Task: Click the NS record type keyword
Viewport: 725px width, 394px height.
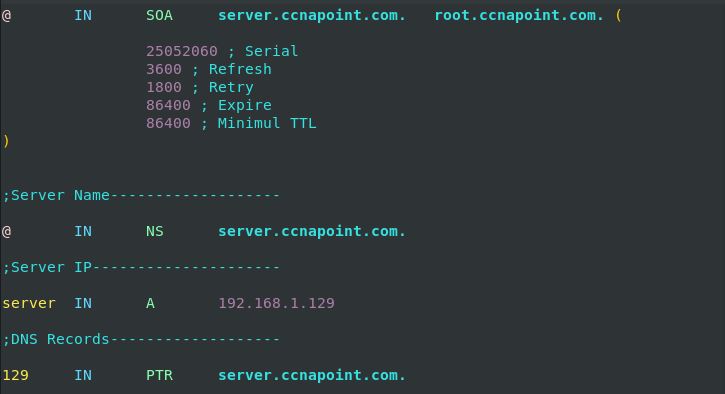Action: tap(154, 231)
